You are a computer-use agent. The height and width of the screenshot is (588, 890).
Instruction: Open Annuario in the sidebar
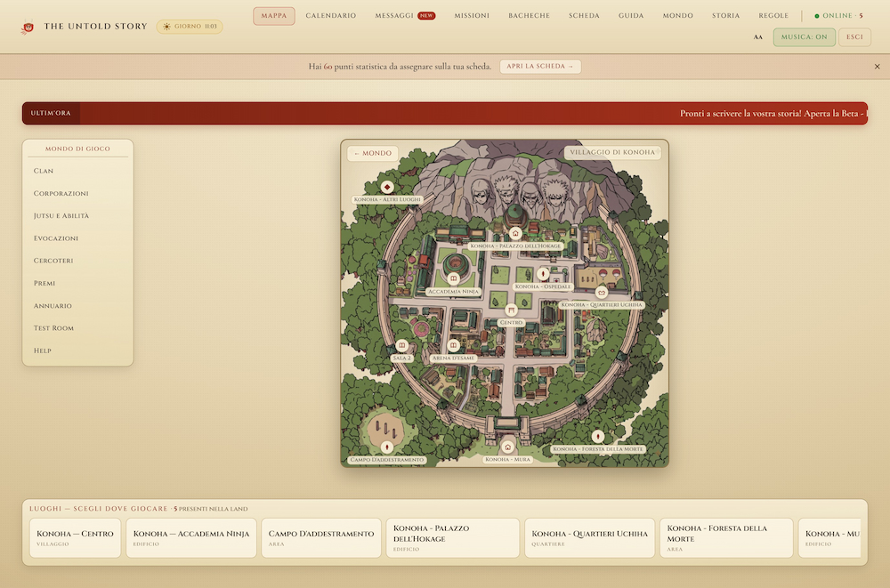click(x=77, y=306)
